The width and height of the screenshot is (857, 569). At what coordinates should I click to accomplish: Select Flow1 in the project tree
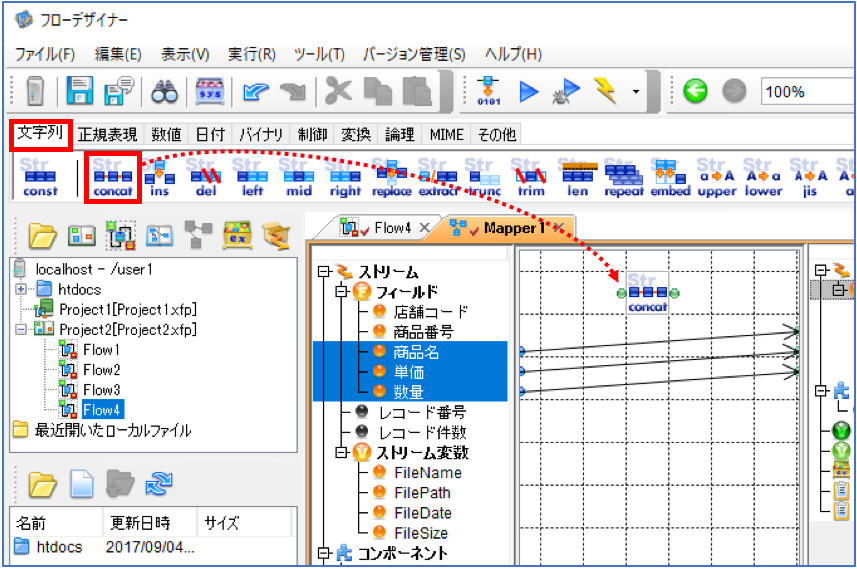coord(101,350)
